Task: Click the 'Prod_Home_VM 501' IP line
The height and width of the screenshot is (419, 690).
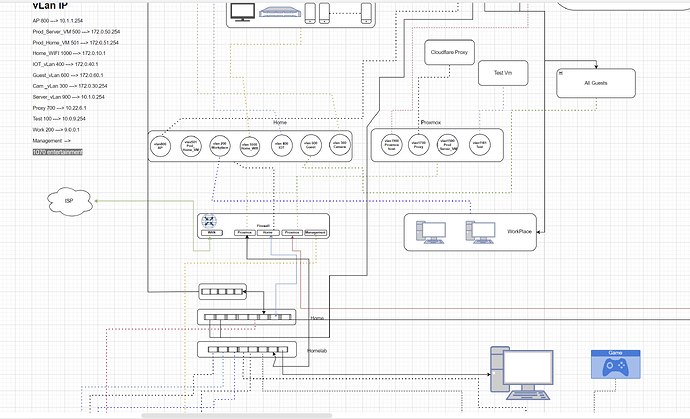Action: pyautogui.click(x=76, y=43)
